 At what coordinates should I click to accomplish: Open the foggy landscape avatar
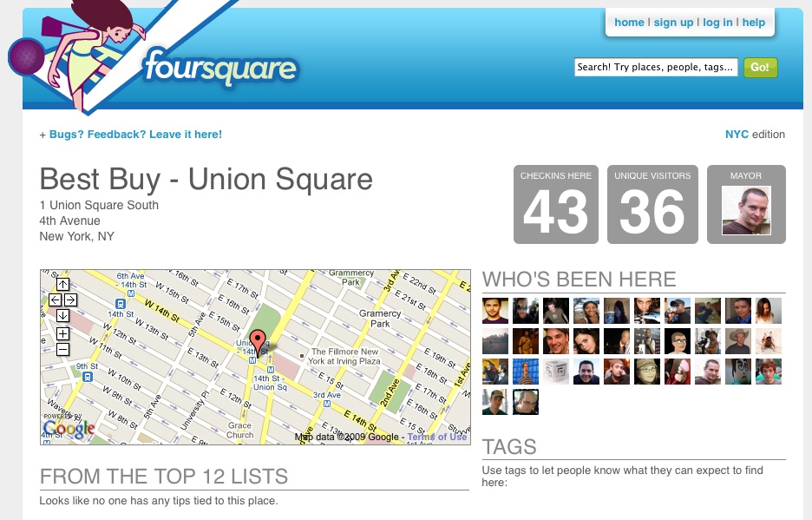(495, 341)
